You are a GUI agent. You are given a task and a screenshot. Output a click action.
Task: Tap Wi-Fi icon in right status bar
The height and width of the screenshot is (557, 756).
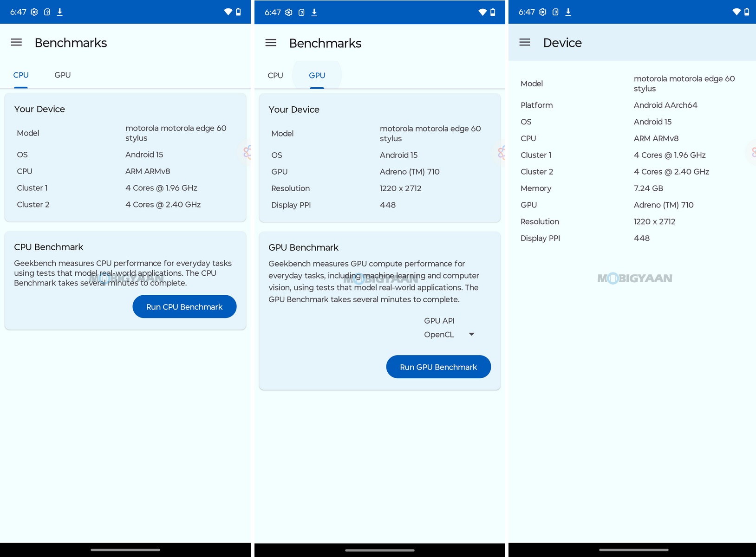[736, 12]
